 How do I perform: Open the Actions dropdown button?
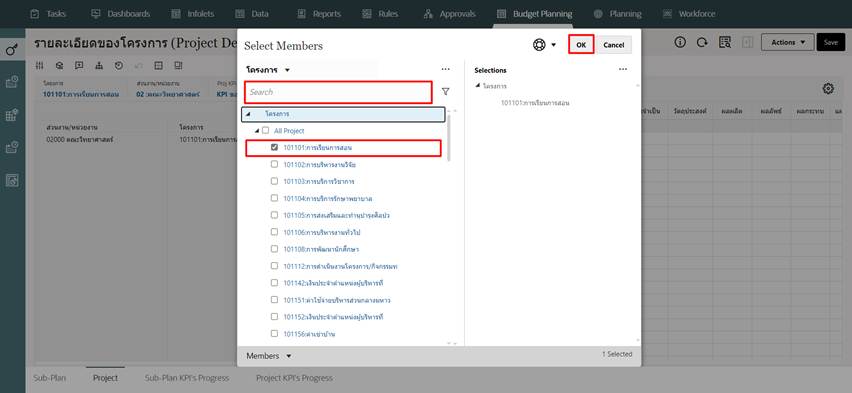tap(787, 42)
